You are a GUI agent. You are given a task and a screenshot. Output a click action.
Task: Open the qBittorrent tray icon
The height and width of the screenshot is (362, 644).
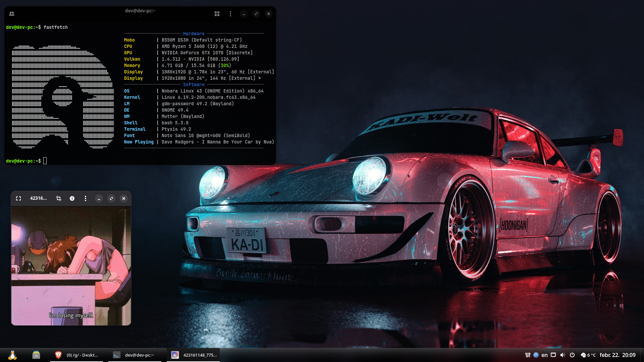[536, 355]
